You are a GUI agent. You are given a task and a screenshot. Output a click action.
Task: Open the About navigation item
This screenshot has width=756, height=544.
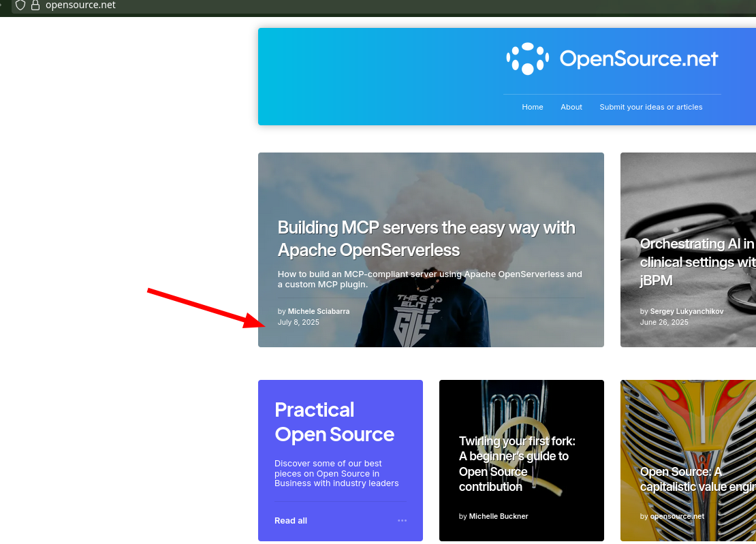pyautogui.click(x=571, y=107)
